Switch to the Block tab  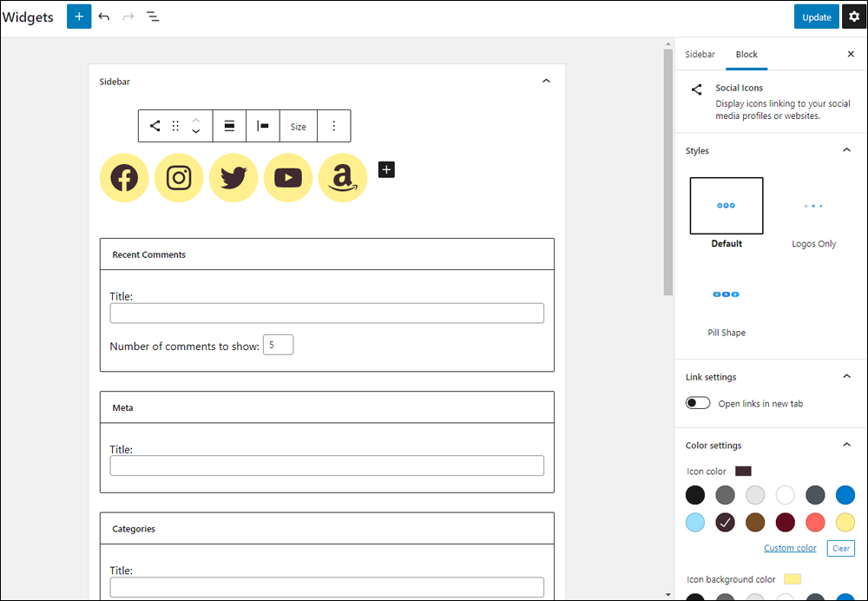click(746, 55)
